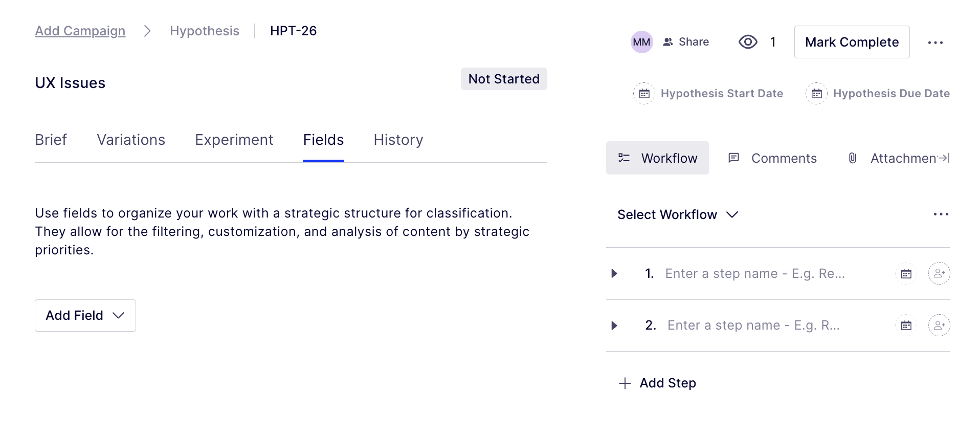Click the Mark Complete button
Screen dimensions: 980x433
(x=852, y=42)
